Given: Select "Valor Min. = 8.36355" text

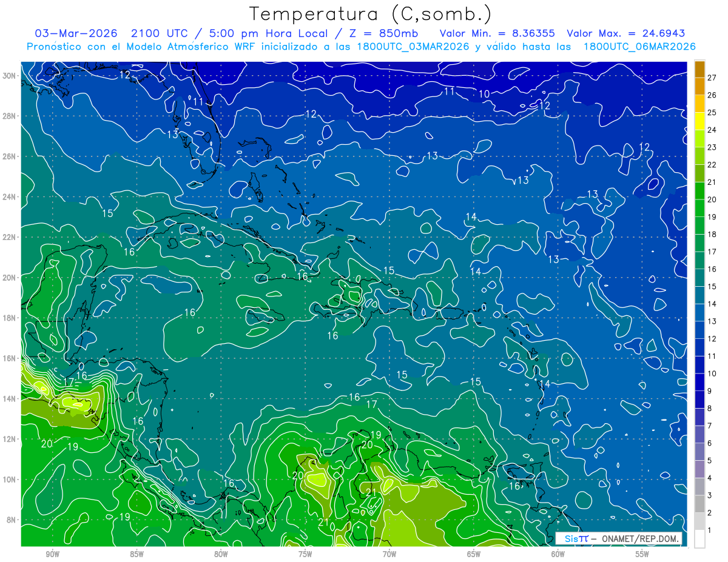Looking at the screenshot, I should 498,33.
